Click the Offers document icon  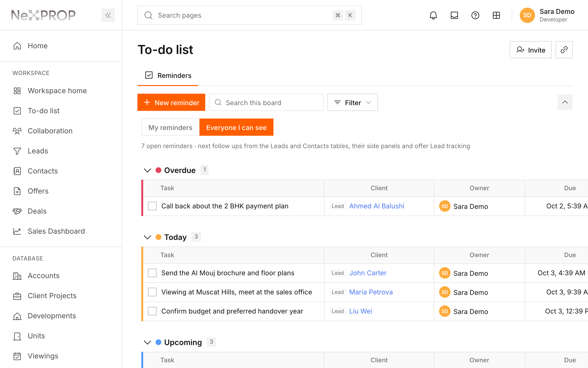[x=17, y=191]
